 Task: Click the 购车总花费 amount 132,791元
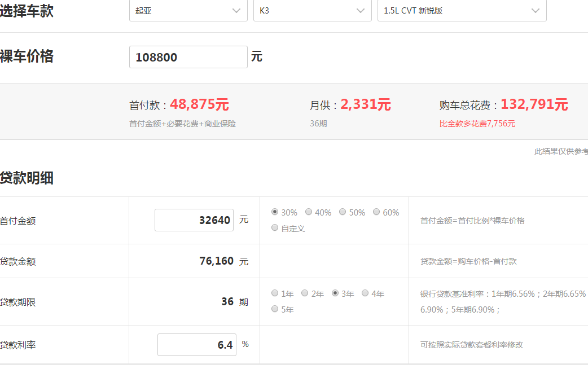pos(534,104)
